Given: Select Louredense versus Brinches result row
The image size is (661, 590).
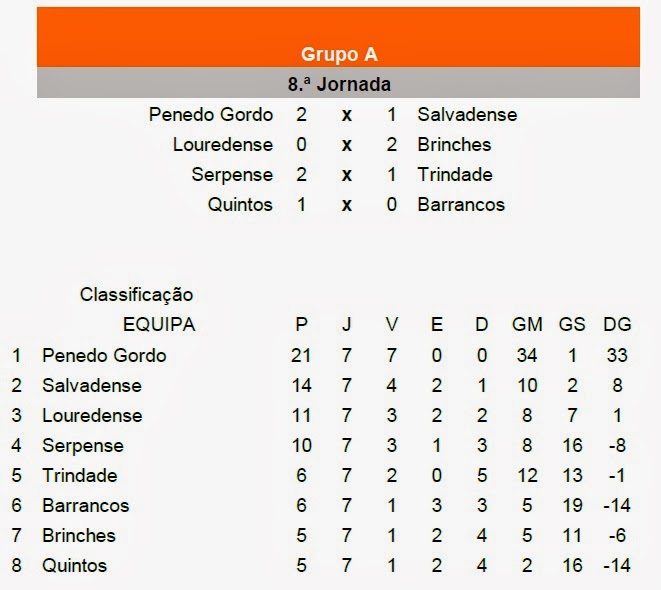Looking at the screenshot, I should click(x=332, y=145).
